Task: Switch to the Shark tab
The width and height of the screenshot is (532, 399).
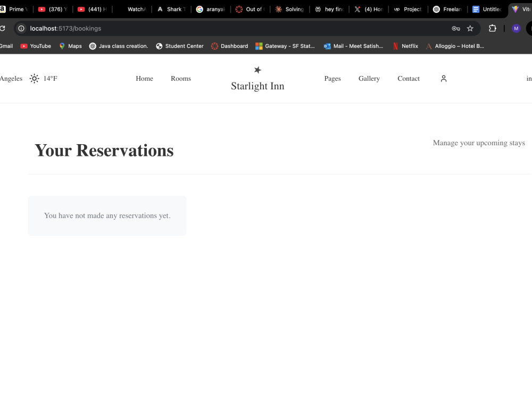Action: point(171,9)
